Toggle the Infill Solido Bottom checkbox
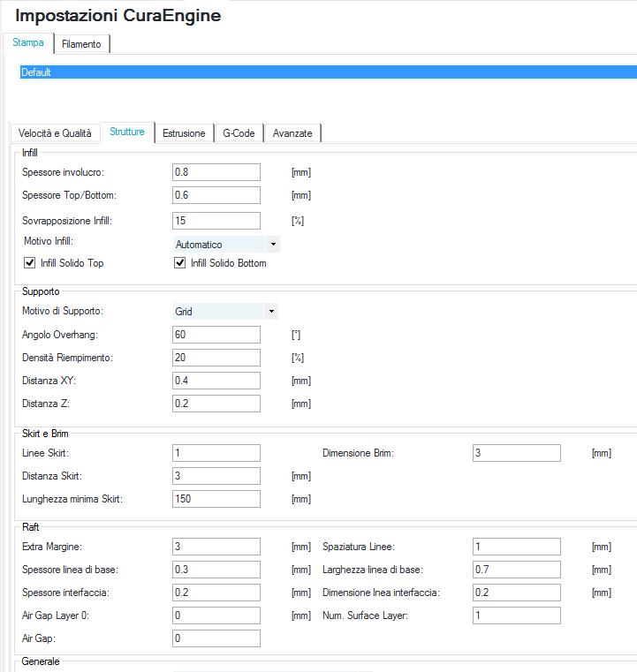This screenshot has height=672, width=637. click(x=179, y=263)
